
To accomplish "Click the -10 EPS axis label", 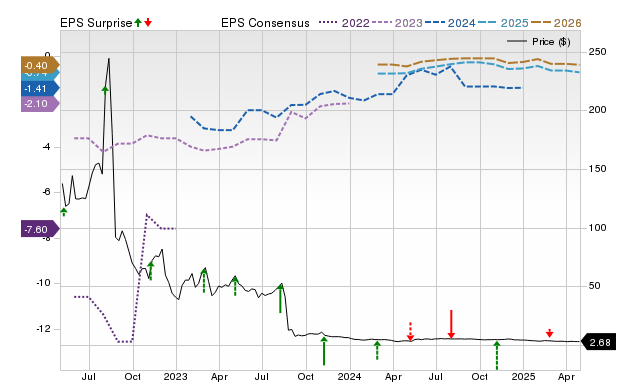I will (x=43, y=283).
